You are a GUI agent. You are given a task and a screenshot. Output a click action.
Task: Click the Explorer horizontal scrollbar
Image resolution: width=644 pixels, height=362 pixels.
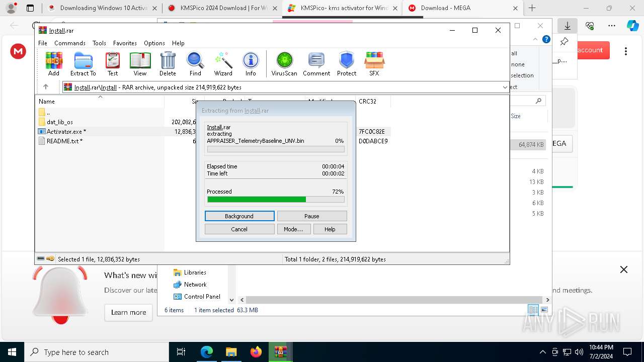pyautogui.click(x=395, y=300)
